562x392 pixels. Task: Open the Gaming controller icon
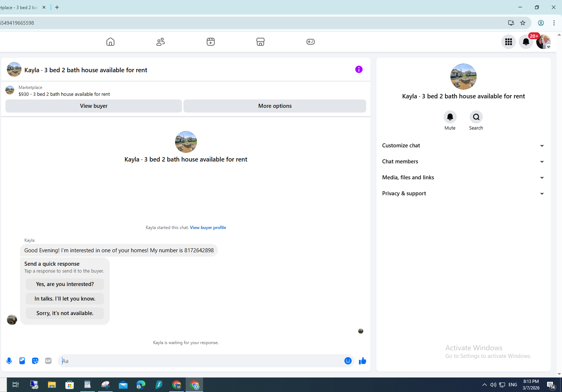311,42
